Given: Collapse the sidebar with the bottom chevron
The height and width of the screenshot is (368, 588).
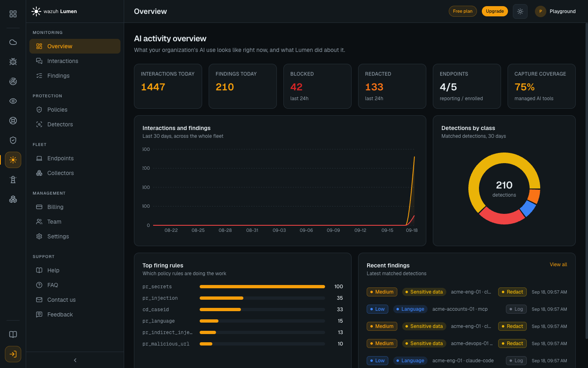Looking at the screenshot, I should (75, 360).
